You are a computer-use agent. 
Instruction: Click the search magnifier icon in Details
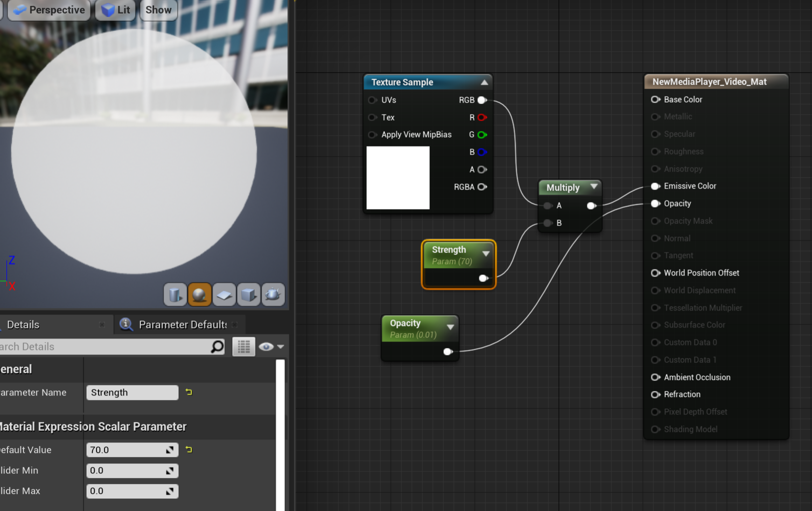pyautogui.click(x=217, y=346)
